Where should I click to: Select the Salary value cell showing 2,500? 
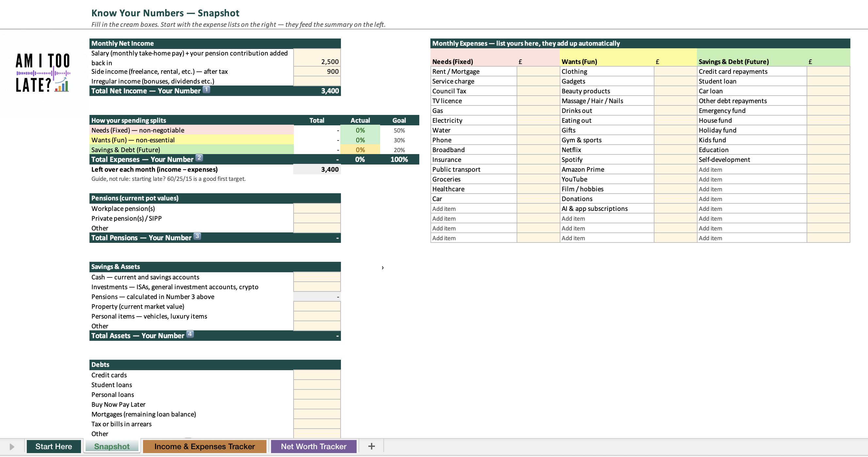pyautogui.click(x=317, y=57)
